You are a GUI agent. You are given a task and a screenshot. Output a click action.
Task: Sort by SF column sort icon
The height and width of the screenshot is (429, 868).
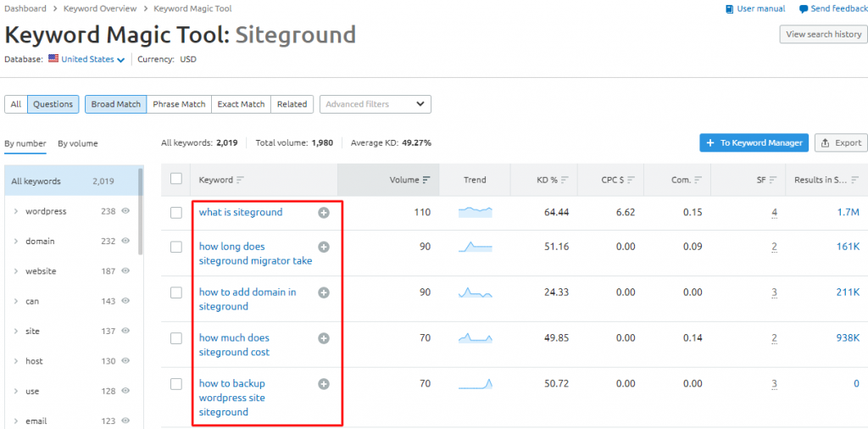click(x=773, y=180)
